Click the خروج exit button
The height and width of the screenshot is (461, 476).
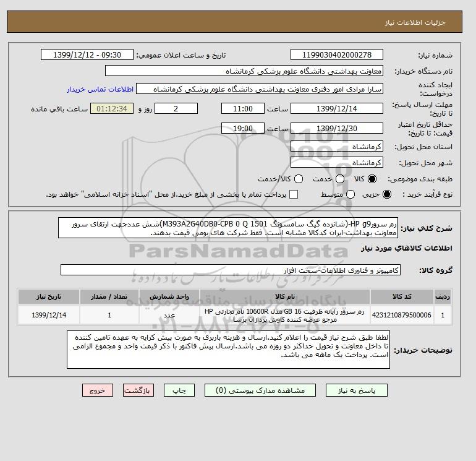(98, 390)
